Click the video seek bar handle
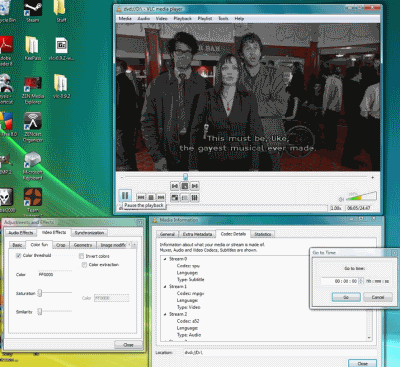This screenshot has width=400, height=368. (185, 176)
